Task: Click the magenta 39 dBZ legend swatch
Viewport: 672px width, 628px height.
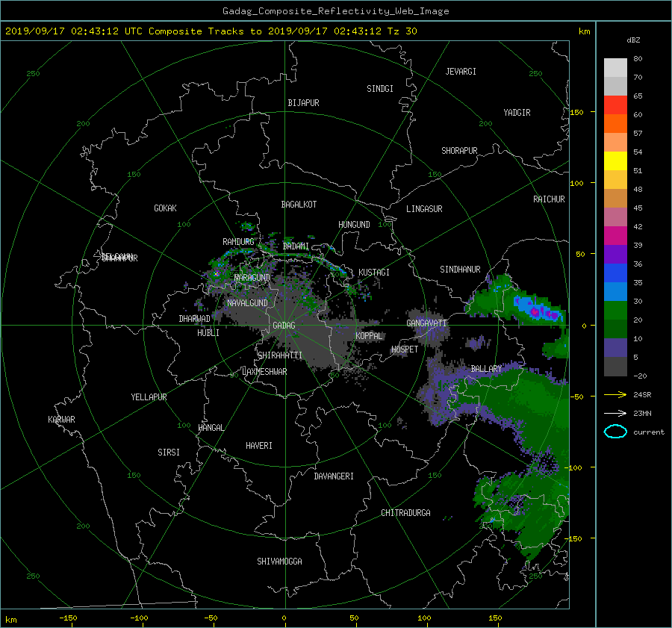Action: point(615,235)
